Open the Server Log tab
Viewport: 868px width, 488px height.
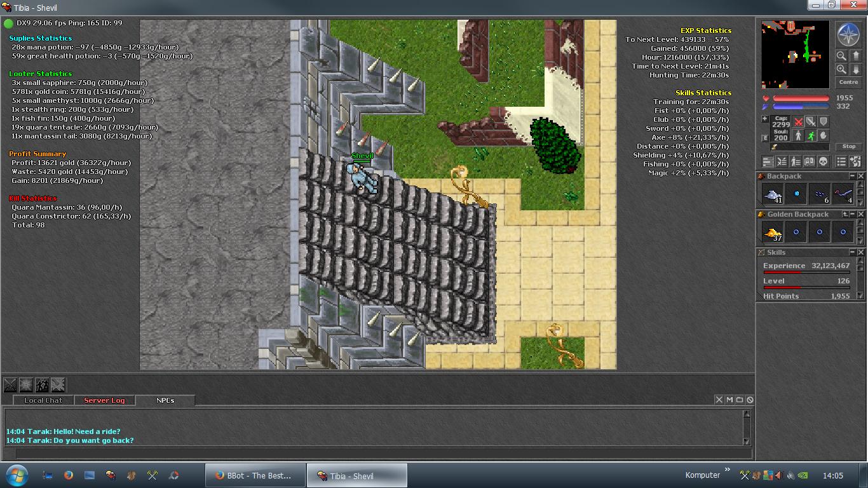tap(104, 400)
